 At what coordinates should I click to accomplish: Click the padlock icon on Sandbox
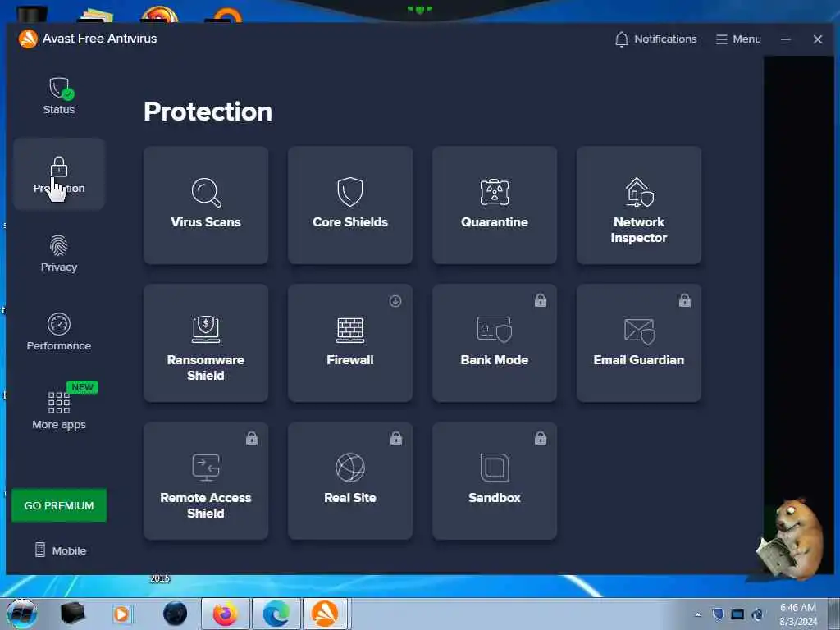[x=541, y=438]
